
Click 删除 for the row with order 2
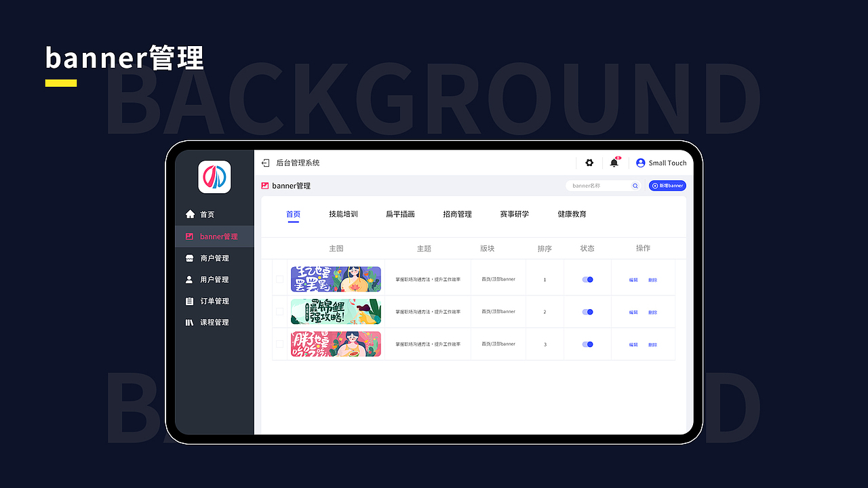(652, 312)
